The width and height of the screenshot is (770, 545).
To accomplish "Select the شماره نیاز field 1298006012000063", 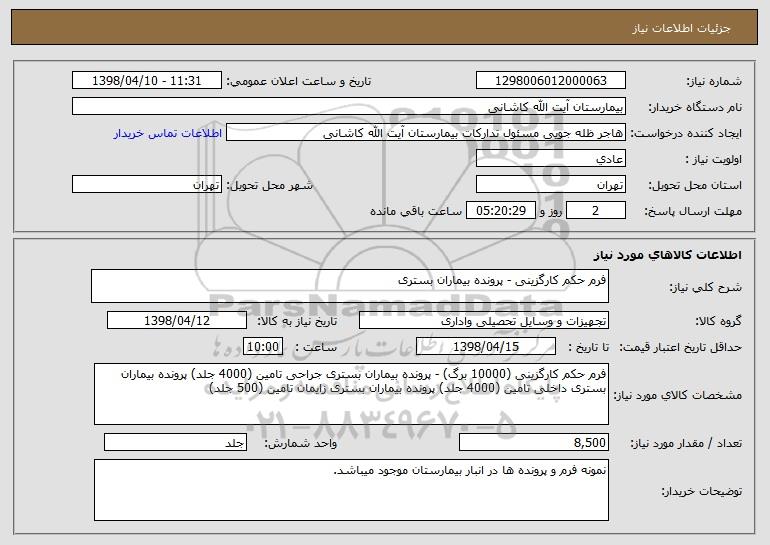I will click(550, 81).
